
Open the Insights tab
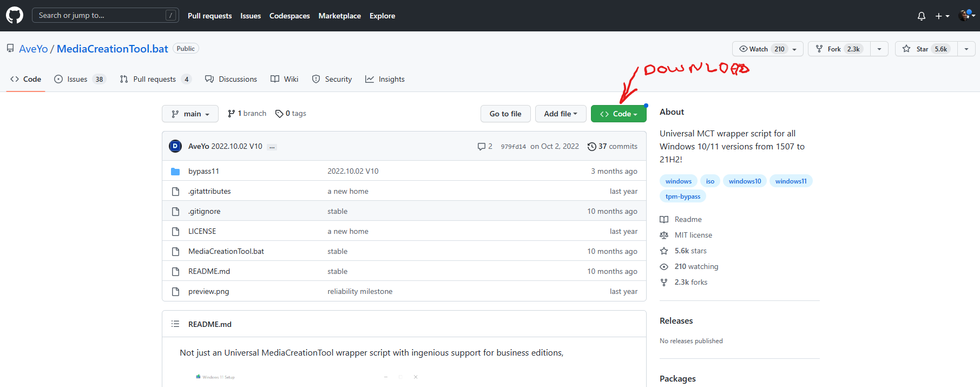pyautogui.click(x=385, y=80)
